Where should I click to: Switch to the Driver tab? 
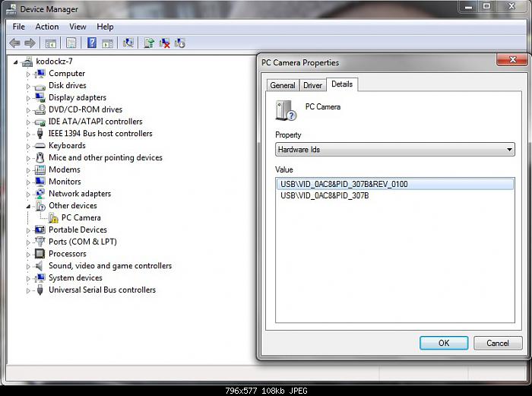[312, 85]
